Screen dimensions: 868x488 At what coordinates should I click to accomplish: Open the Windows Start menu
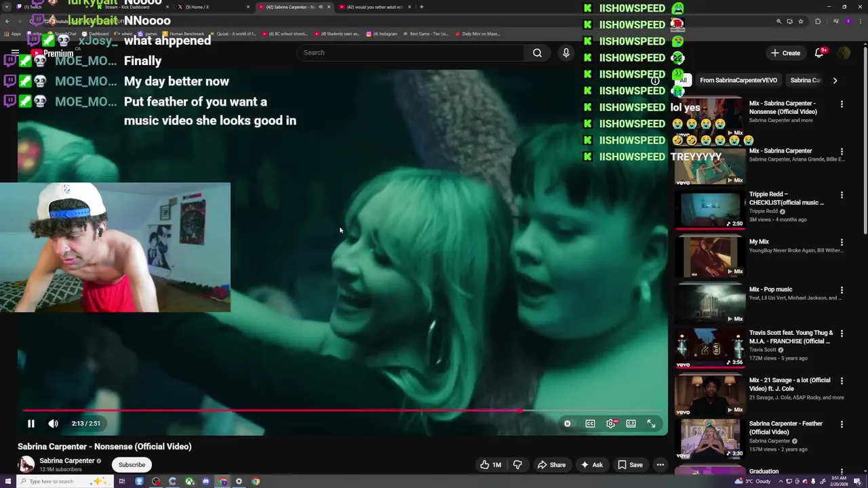click(8, 481)
